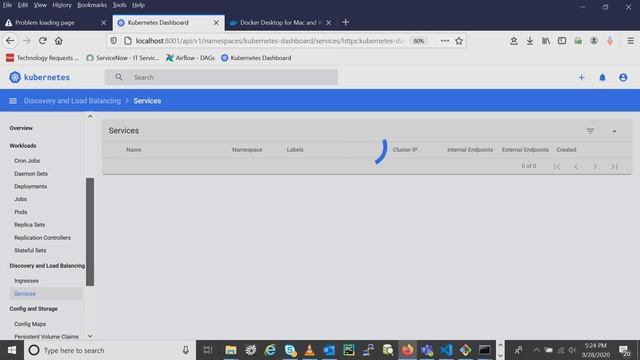Image resolution: width=640 pixels, height=360 pixels.
Task: Click Discovery and Load Balancing breadcrumb
Action: click(x=72, y=101)
